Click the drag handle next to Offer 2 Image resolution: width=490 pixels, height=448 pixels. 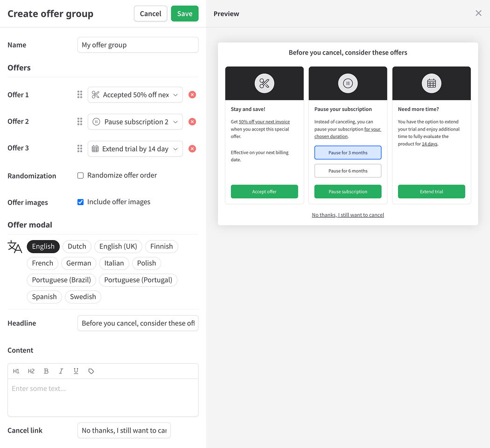tap(80, 122)
